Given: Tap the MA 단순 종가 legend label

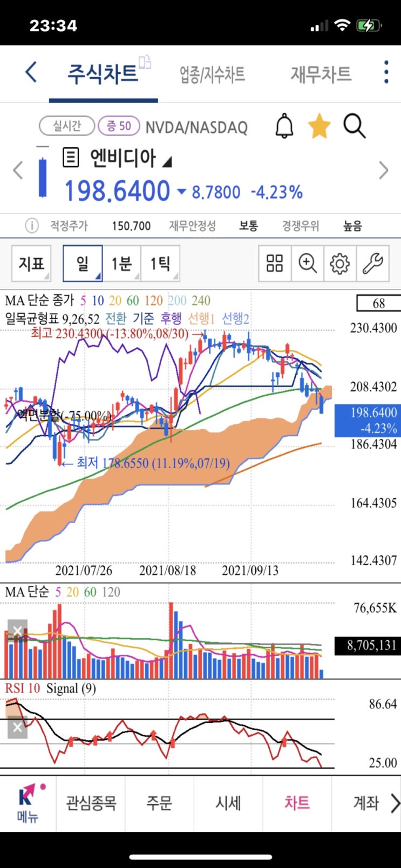Looking at the screenshot, I should (40, 301).
